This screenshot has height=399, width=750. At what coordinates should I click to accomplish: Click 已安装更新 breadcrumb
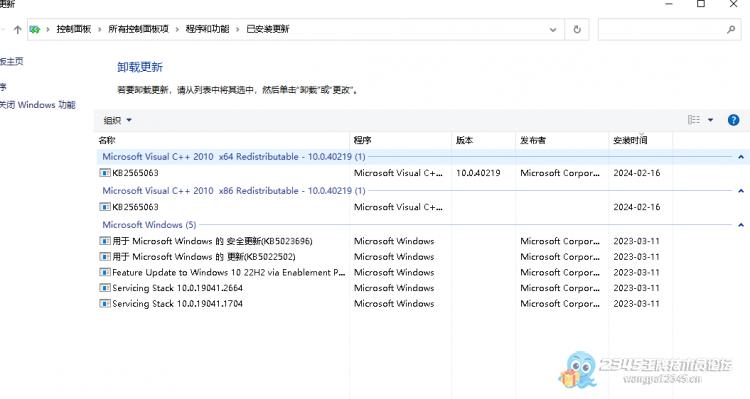coord(268,29)
